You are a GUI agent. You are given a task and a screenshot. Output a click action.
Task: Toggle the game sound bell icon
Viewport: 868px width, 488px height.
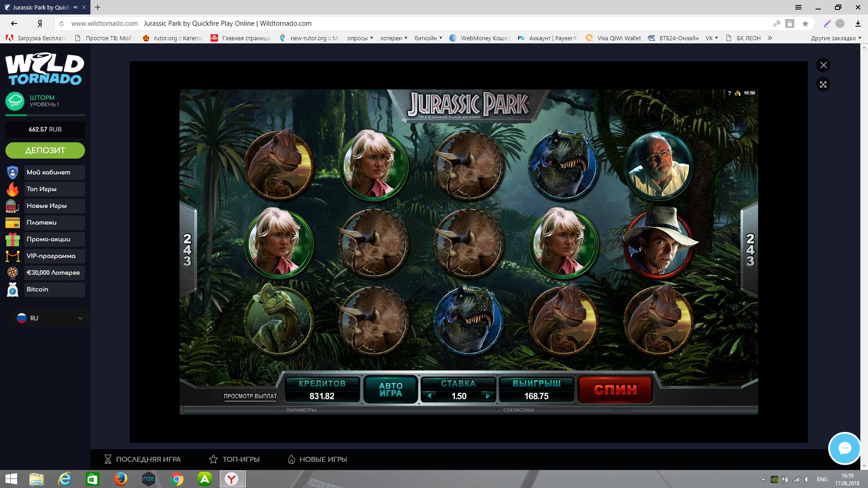point(738,93)
